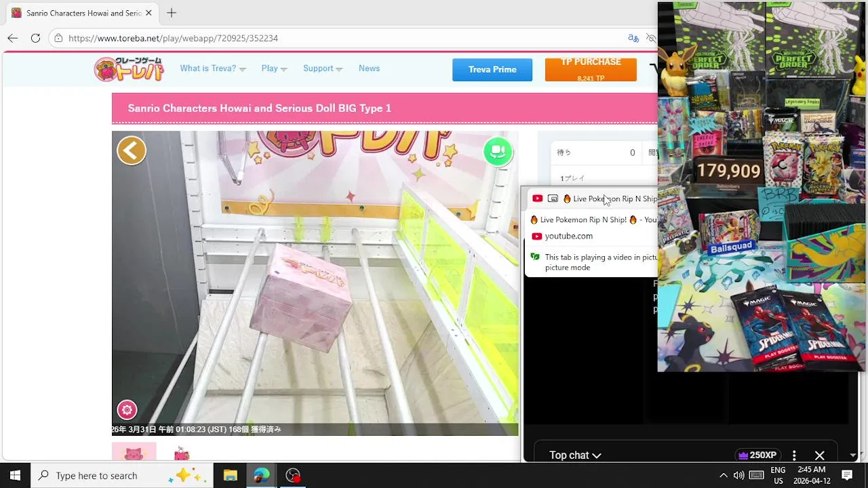Click the YouTube icon in the tab preview header
This screenshot has height=488, width=868.
tap(537, 199)
